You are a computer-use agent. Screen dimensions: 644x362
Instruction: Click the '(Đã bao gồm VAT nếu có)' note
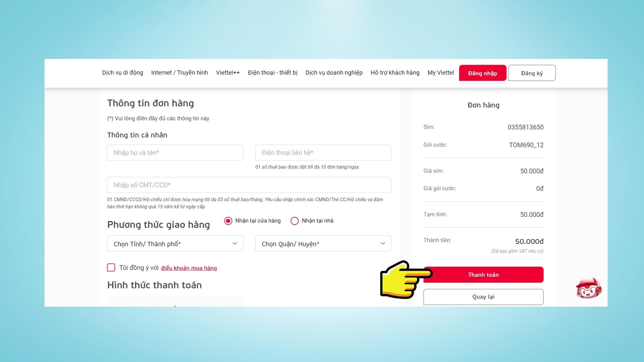(x=517, y=251)
